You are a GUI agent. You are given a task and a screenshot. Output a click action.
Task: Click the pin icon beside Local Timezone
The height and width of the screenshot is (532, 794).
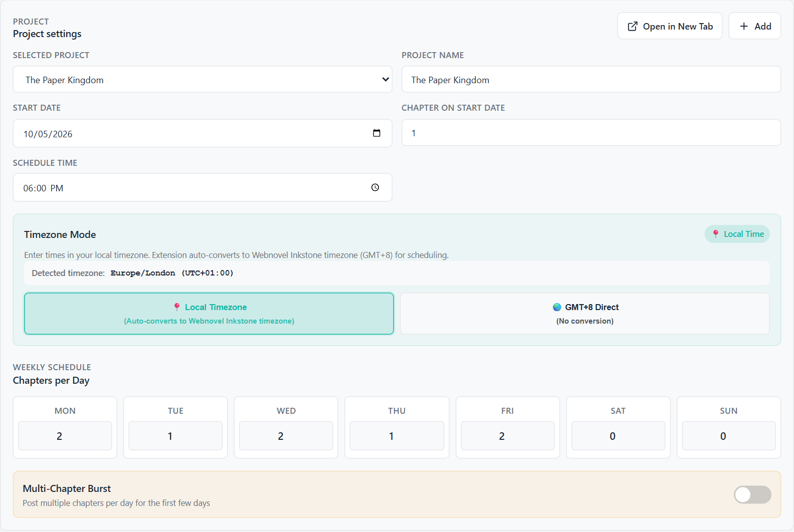tap(177, 307)
